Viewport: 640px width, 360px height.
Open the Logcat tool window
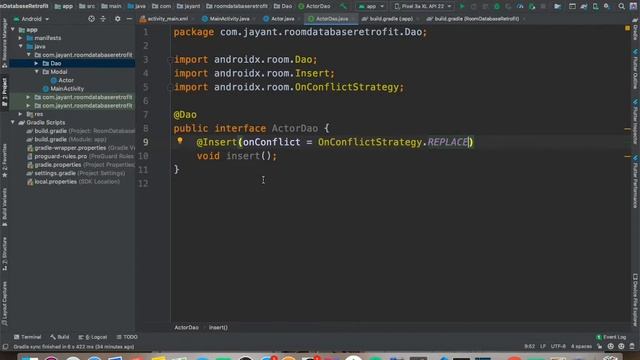[x=93, y=337]
